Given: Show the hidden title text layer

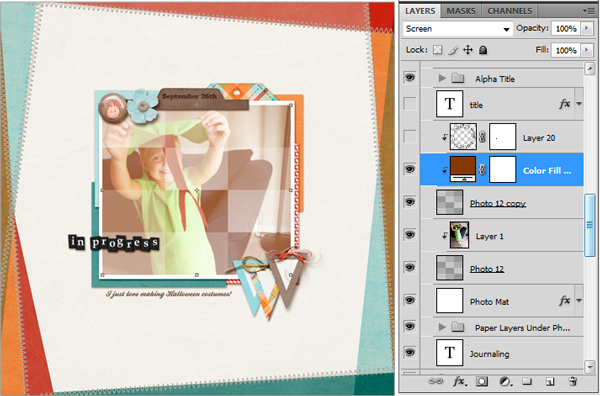Looking at the screenshot, I should pos(410,103).
